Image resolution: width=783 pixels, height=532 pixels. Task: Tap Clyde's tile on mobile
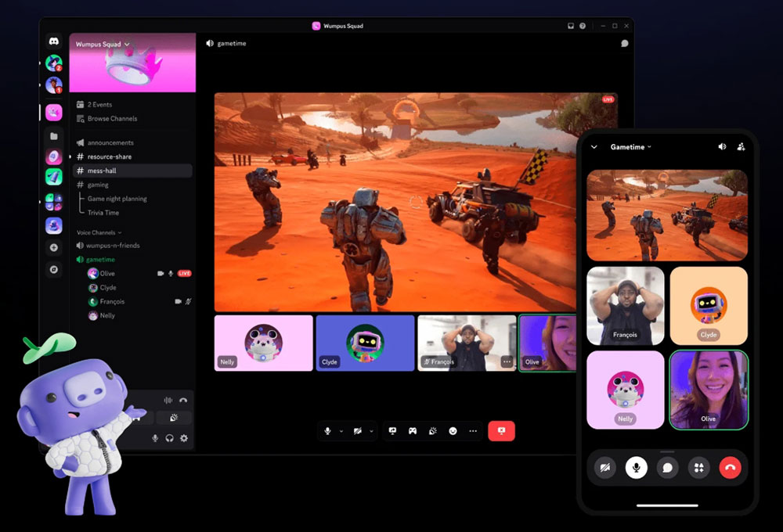point(709,306)
